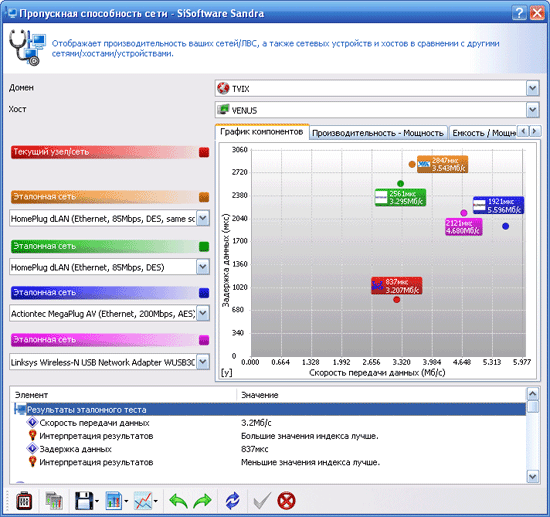Open the module options icon in bottom toolbar
The width and height of the screenshot is (550, 517).
(x=24, y=501)
